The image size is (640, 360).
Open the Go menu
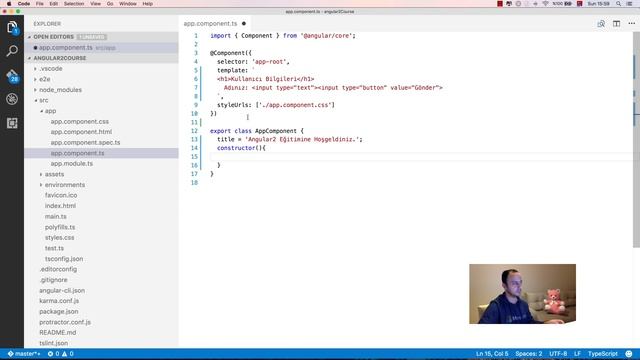(x=110, y=4)
